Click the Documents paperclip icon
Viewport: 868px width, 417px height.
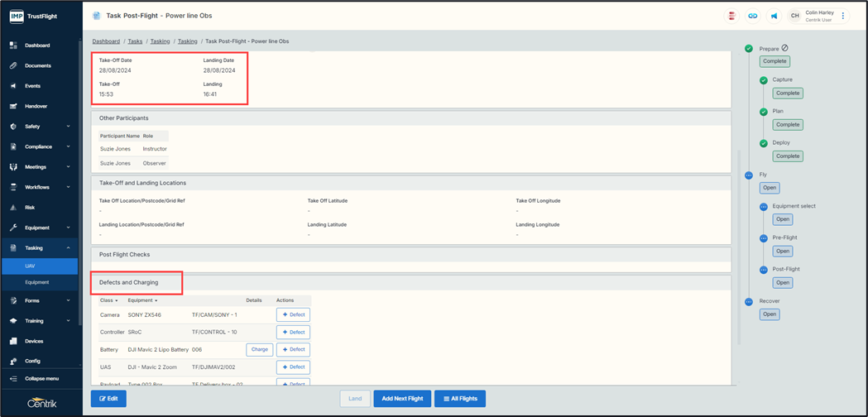point(13,65)
